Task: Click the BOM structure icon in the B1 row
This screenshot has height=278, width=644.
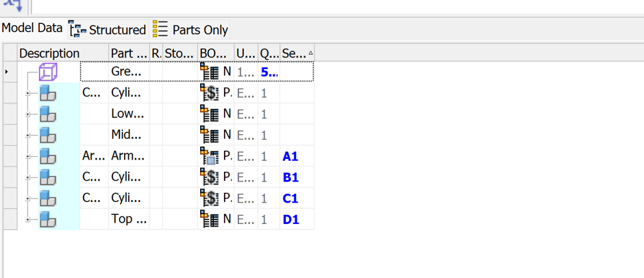Action: (x=210, y=177)
